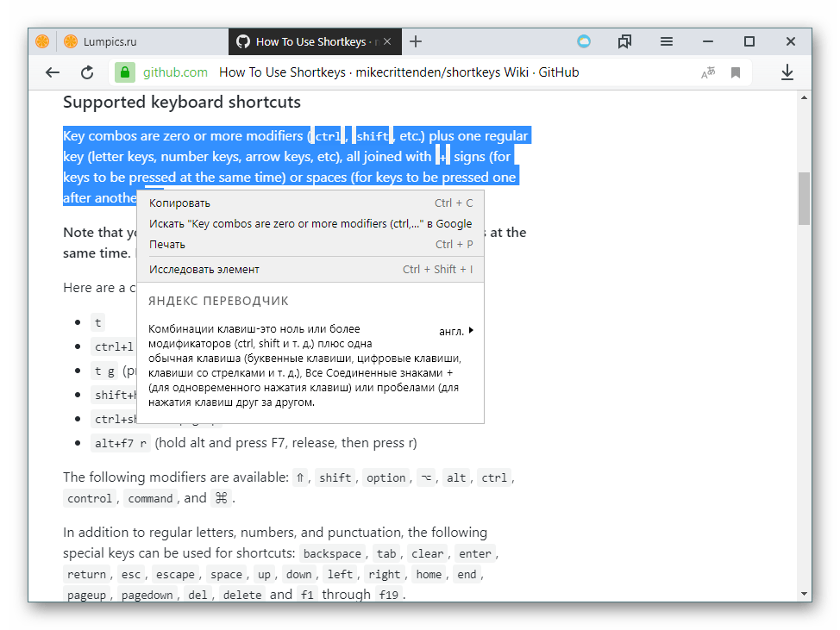Image resolution: width=840 pixels, height=630 pixels.
Task: Click the pinned orange tab at far left
Action: (42, 41)
